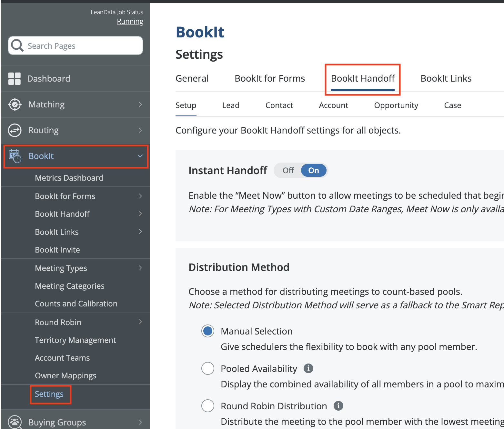Click the Buying Groups people icon
Image resolution: width=504 pixels, height=429 pixels.
click(15, 422)
